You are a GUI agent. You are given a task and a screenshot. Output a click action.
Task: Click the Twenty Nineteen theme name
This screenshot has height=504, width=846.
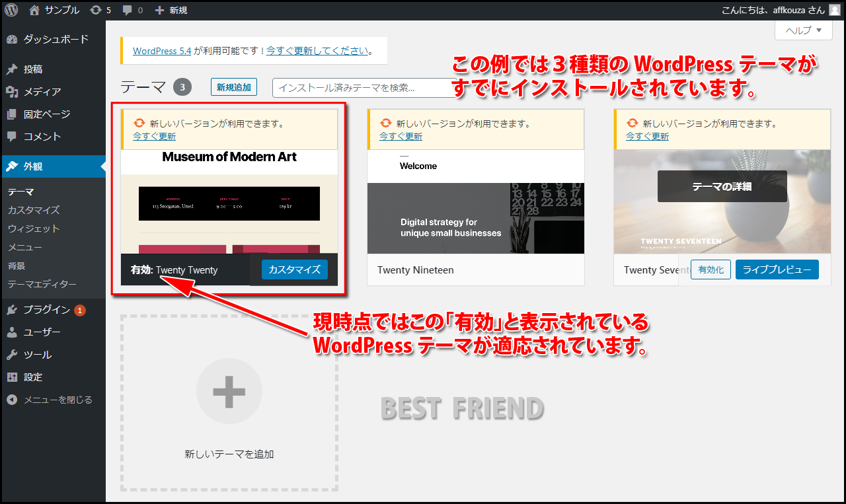(416, 270)
